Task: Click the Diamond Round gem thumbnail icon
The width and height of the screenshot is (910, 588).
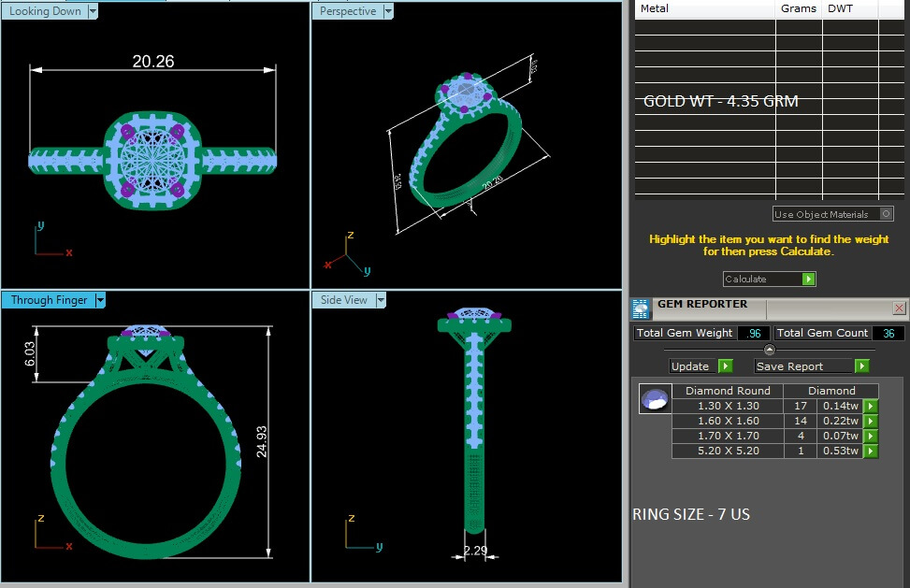Action: click(x=654, y=399)
